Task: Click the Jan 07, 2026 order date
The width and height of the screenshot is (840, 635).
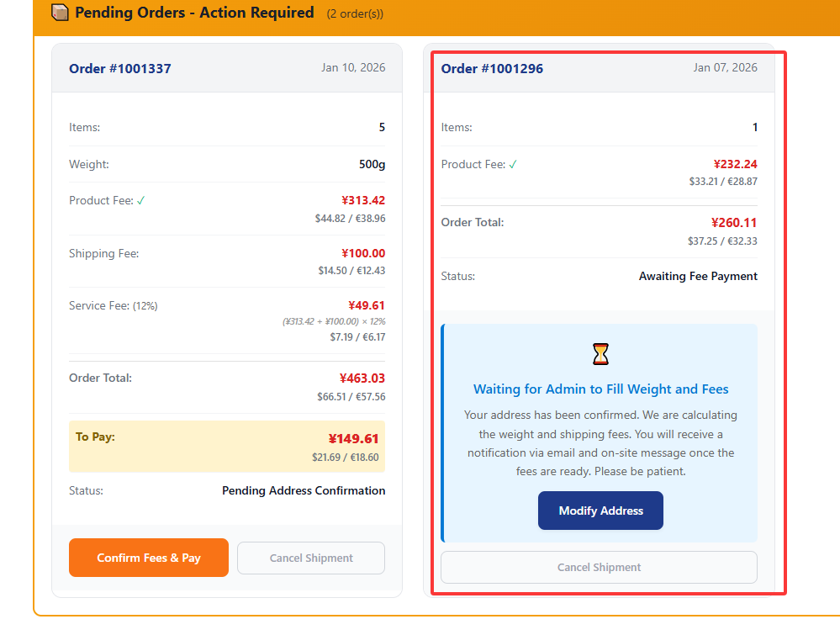Action: coord(725,67)
